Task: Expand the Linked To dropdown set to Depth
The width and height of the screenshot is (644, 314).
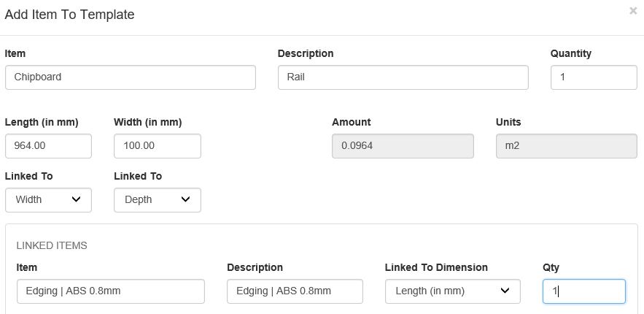Action: click(x=158, y=200)
